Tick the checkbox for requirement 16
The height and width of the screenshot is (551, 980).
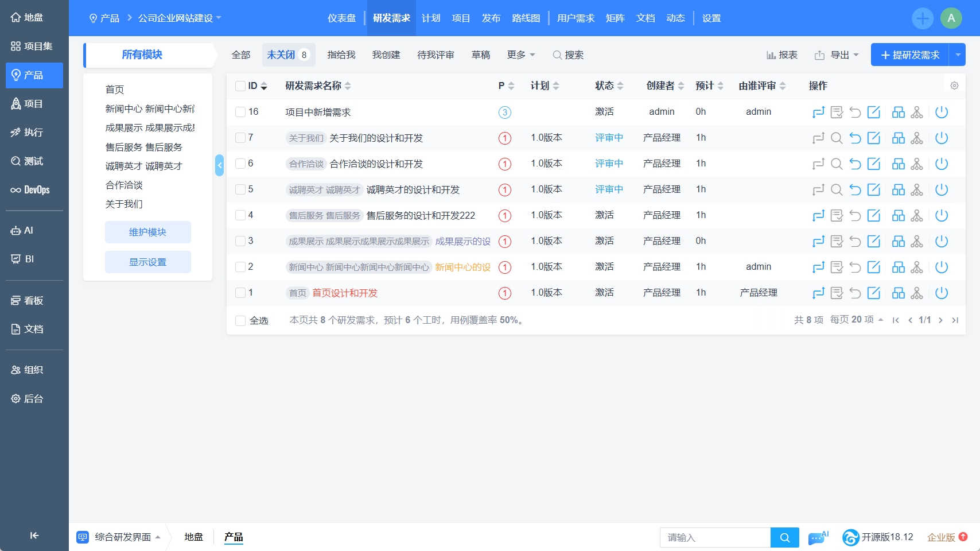pos(240,112)
